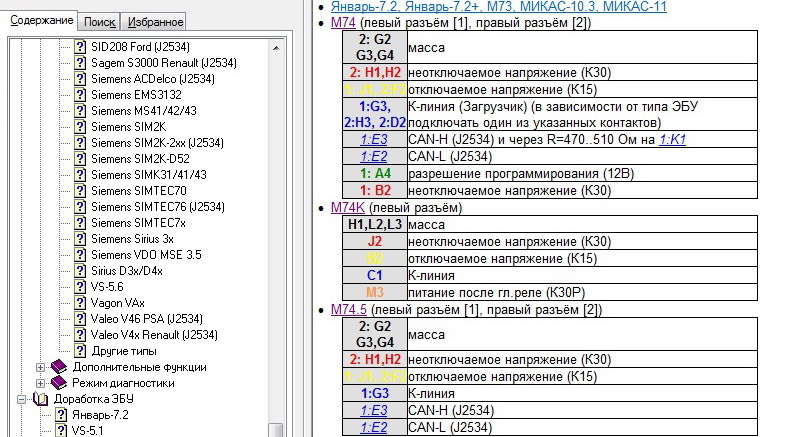The image size is (789, 437).
Task: Select the Другие типы tree label
Action: (x=124, y=351)
